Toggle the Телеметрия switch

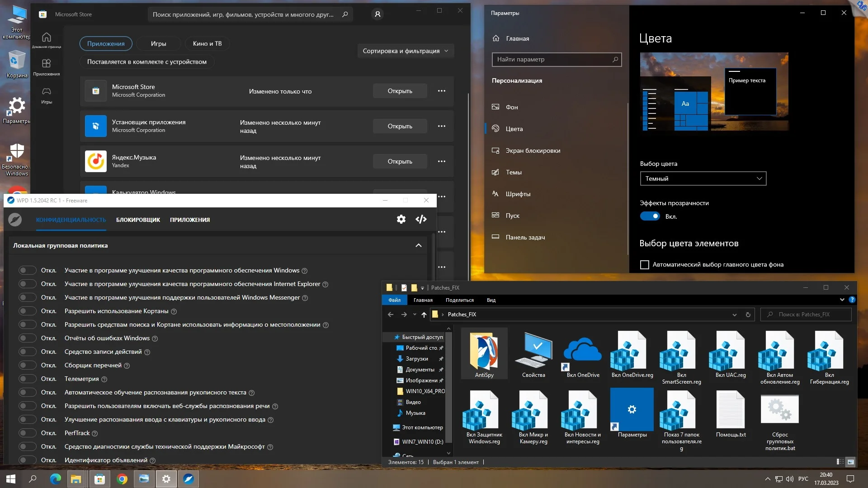point(28,379)
